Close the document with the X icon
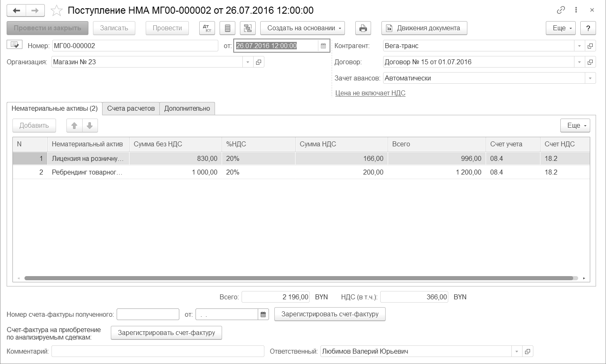Screen dimensions: 606x364 [x=592, y=10]
